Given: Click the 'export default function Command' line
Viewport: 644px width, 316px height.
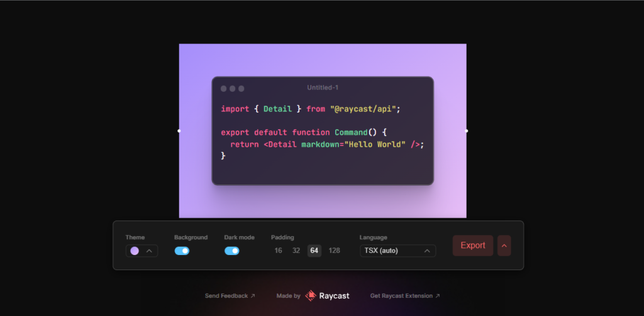Looking at the screenshot, I should (x=304, y=132).
